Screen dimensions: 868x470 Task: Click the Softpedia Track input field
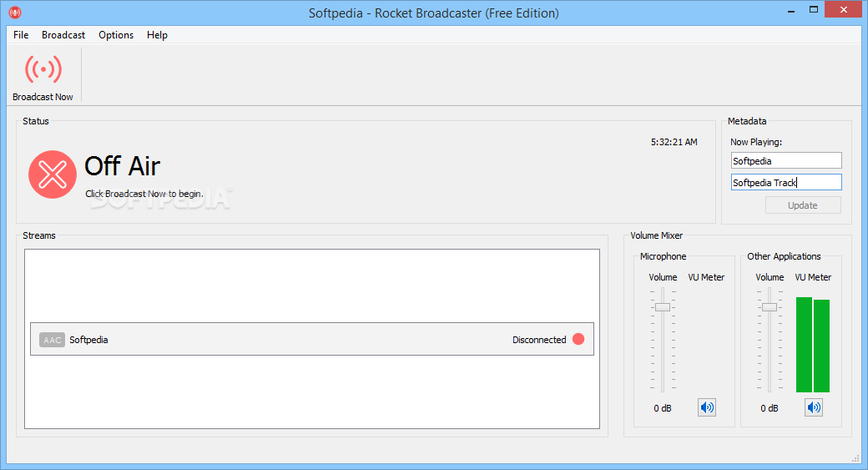(x=786, y=182)
